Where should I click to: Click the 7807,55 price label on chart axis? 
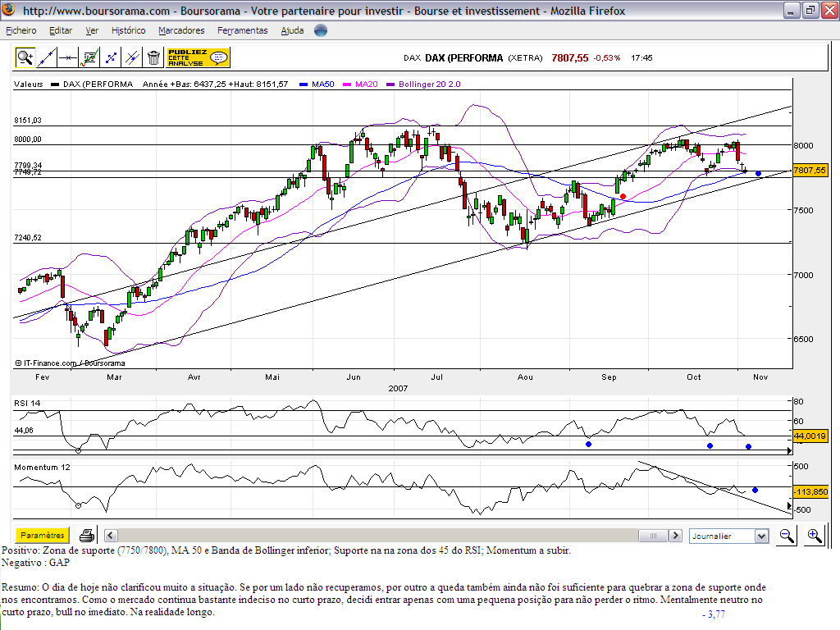[810, 171]
